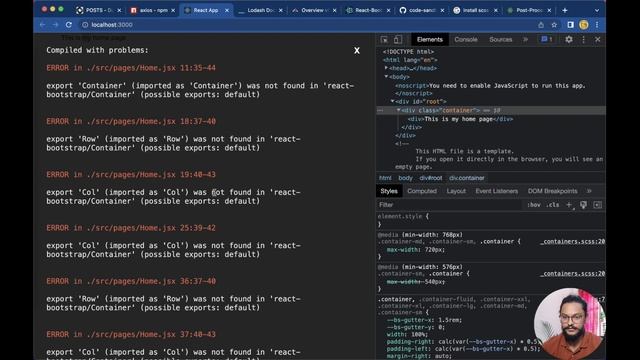Bookmark this page with star icon

click(x=554, y=25)
